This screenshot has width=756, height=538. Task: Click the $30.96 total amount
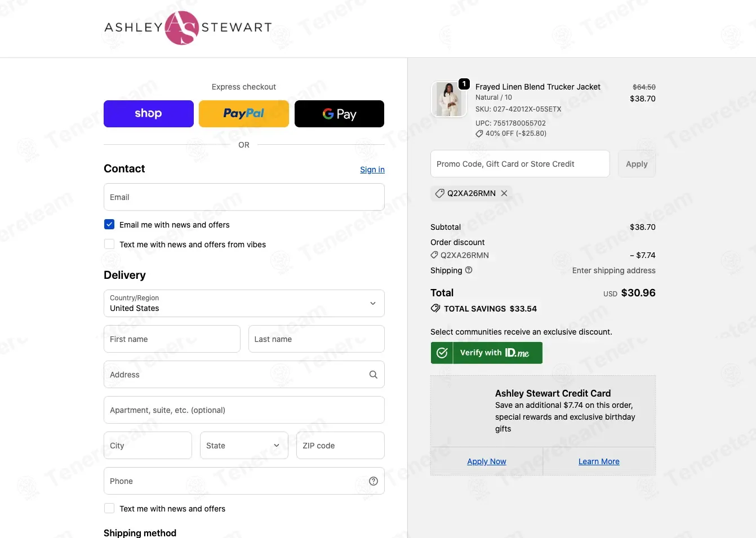coord(638,292)
